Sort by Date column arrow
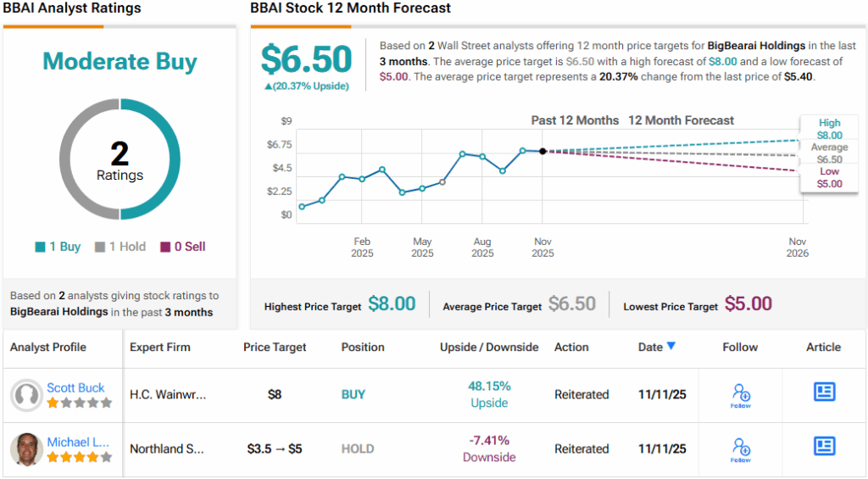Viewport: 868px width, 479px height. click(671, 346)
